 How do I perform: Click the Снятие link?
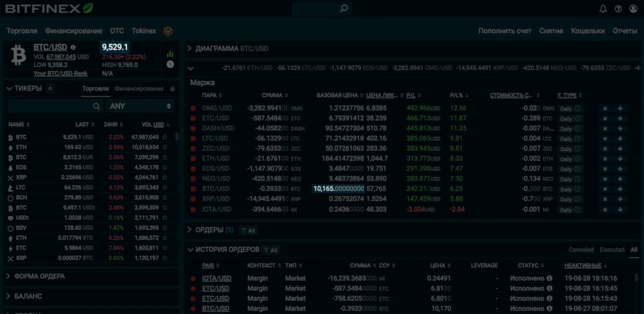click(551, 31)
